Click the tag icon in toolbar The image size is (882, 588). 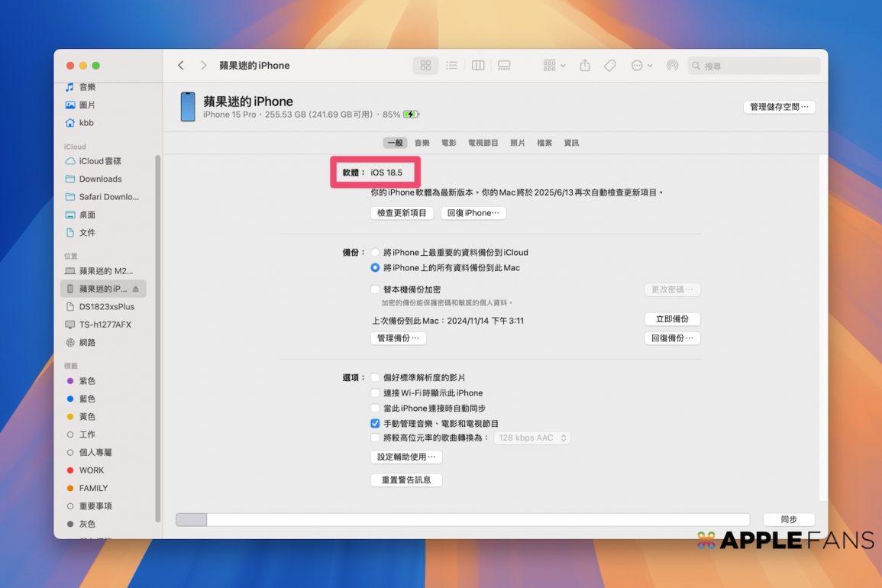(x=610, y=66)
